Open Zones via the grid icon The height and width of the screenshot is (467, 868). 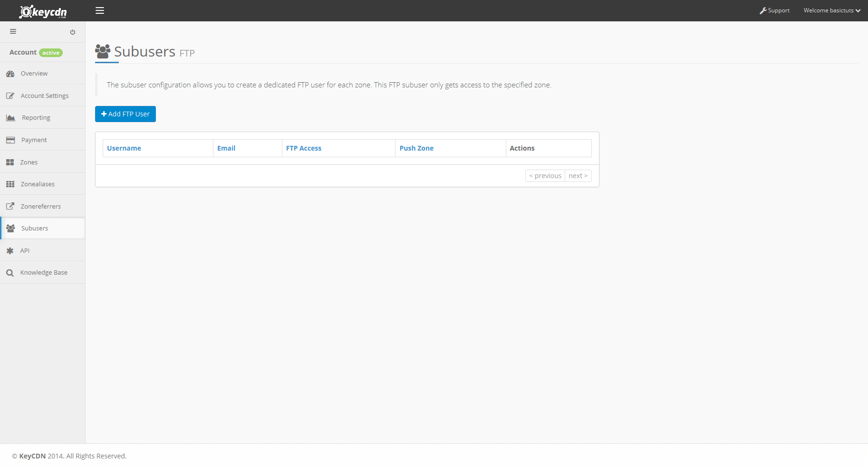point(10,162)
